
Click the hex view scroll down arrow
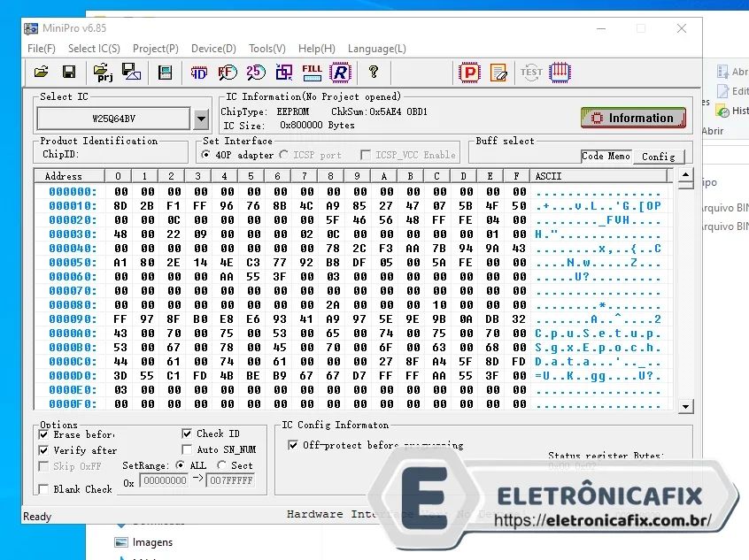685,407
